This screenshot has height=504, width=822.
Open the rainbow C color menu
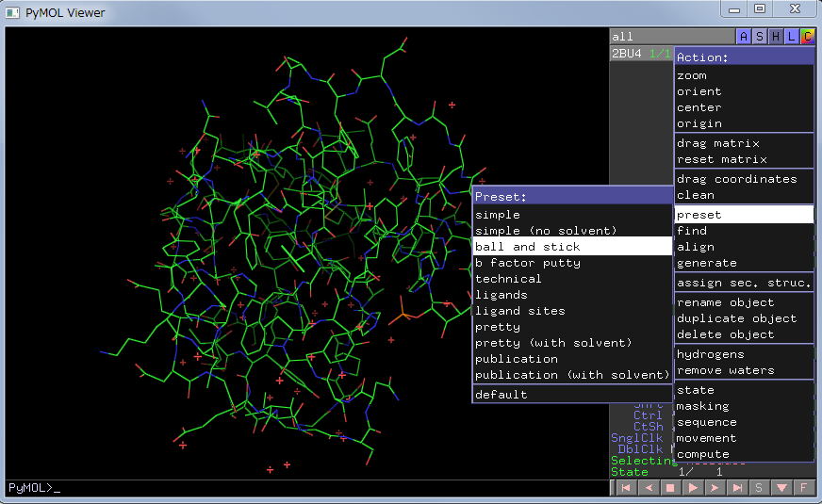807,37
